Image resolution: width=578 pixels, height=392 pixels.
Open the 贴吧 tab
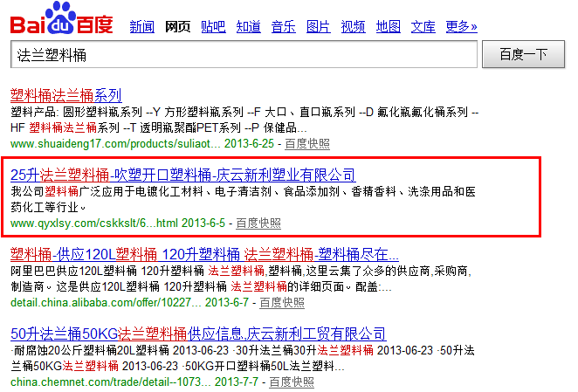point(213,26)
